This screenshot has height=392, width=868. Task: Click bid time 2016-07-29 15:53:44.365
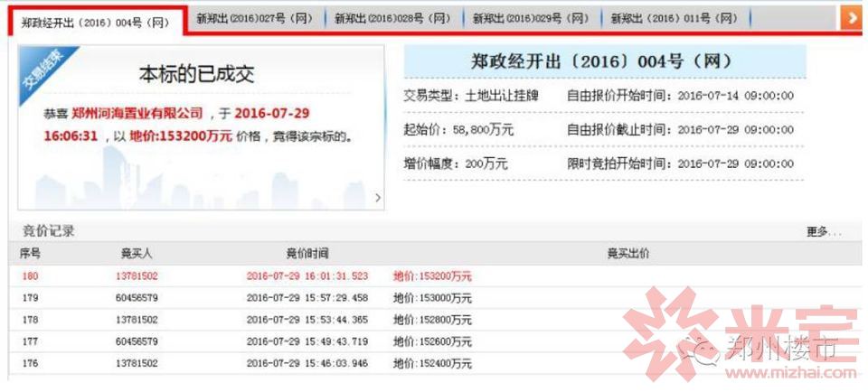point(307,320)
